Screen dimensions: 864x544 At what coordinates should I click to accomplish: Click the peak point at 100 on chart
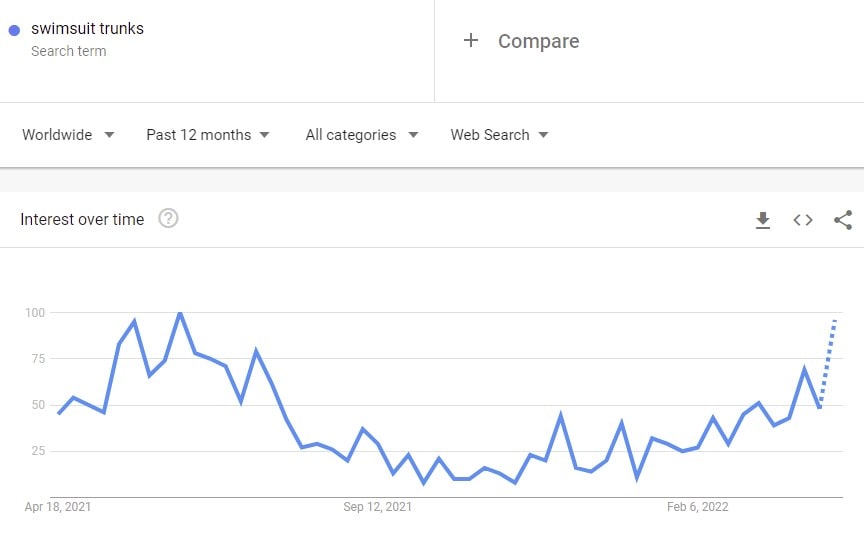[180, 313]
